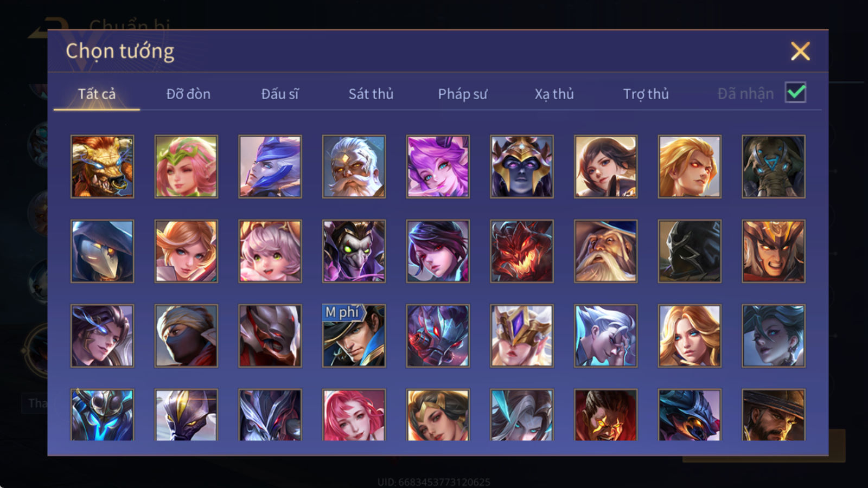Viewport: 868px width, 488px height.
Task: Switch to the Trợ thủ tab
Action: pyautogui.click(x=646, y=94)
